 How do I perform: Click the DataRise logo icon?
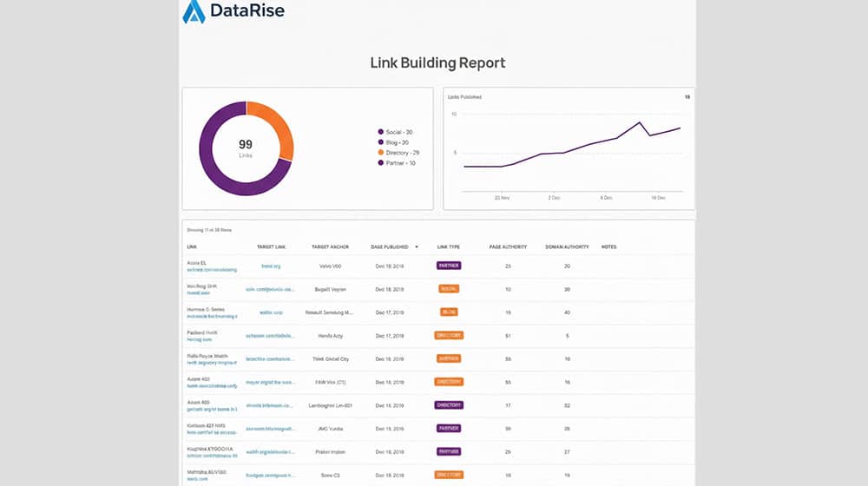pos(194,11)
